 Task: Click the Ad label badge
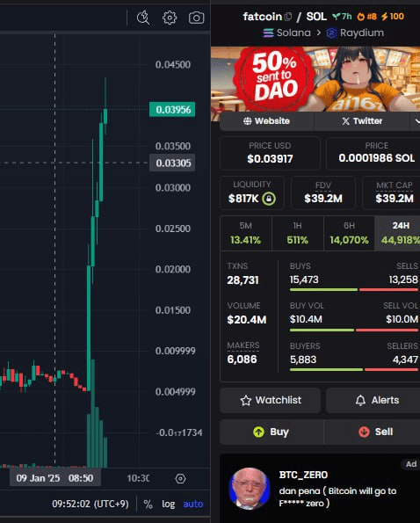click(x=411, y=464)
